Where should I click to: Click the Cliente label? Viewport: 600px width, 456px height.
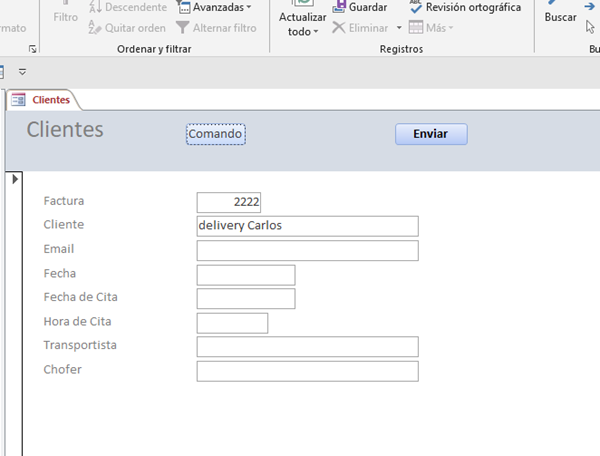point(64,225)
